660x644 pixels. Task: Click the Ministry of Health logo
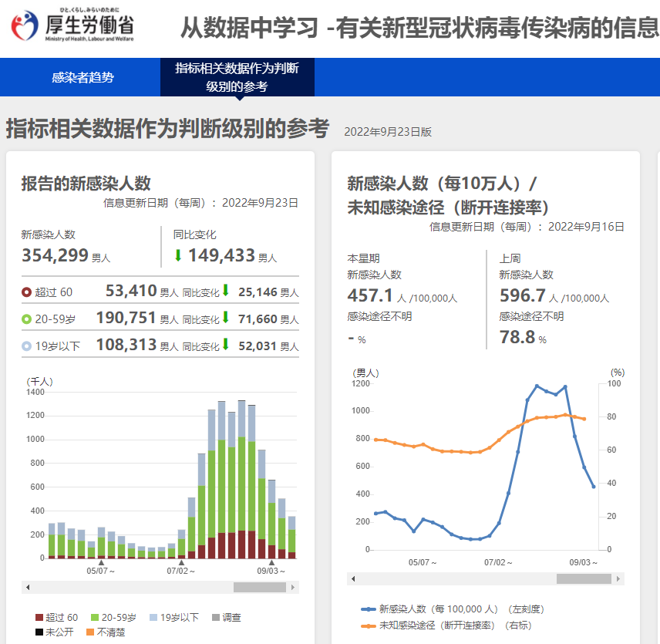72,25
